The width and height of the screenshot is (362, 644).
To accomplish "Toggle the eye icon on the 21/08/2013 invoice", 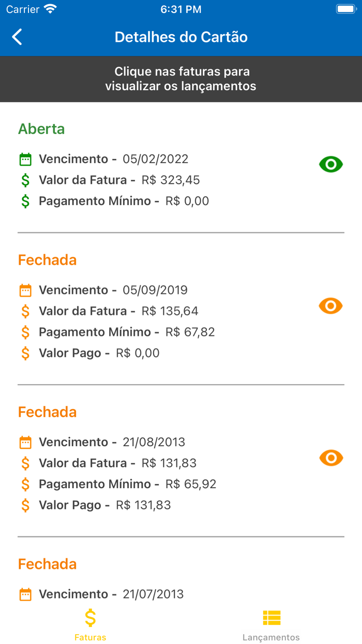I will point(330,458).
